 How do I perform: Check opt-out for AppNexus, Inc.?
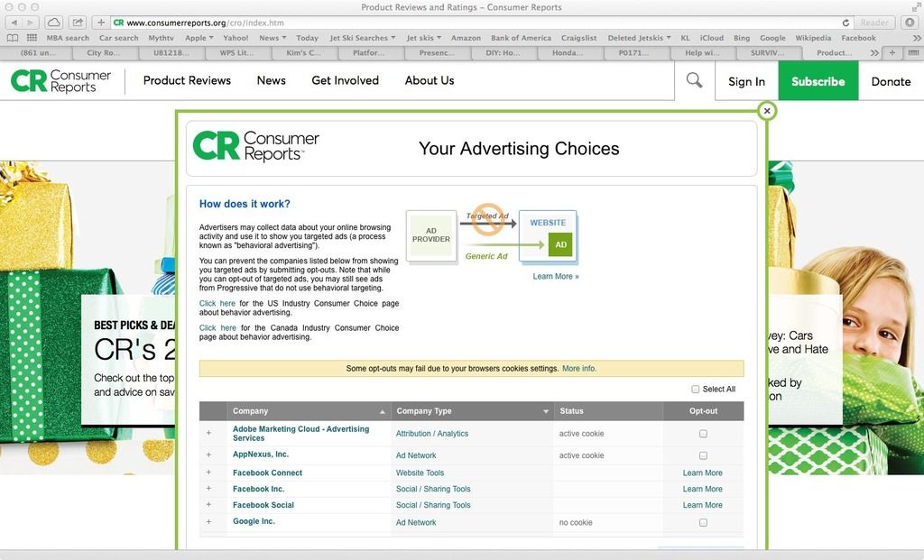pos(703,455)
